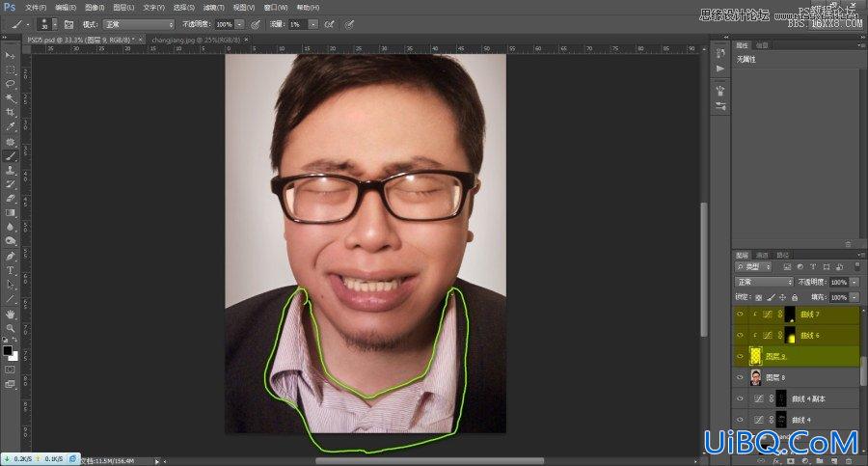Select the Spot Healing Brush tool
Viewport: 868px width, 466px height.
point(10,142)
